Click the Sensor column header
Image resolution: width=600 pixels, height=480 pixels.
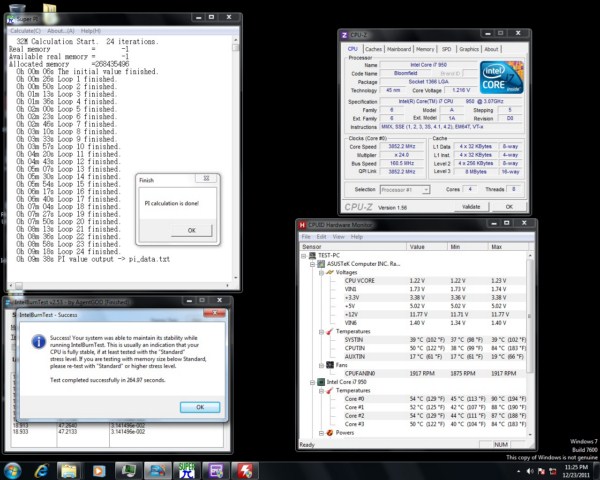tap(353, 247)
